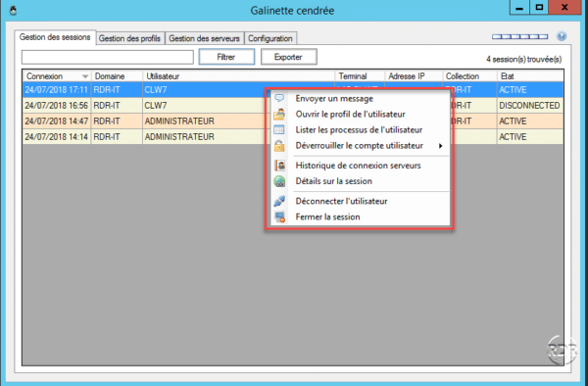Image resolution: width=588 pixels, height=386 pixels.
Task: Sort by the Utilisateur column header
Action: (x=239, y=76)
